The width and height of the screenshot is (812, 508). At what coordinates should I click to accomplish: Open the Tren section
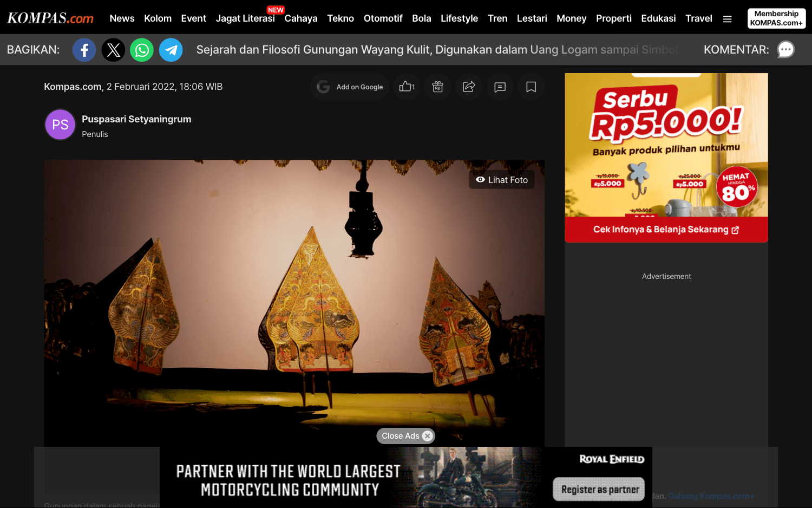tap(497, 18)
